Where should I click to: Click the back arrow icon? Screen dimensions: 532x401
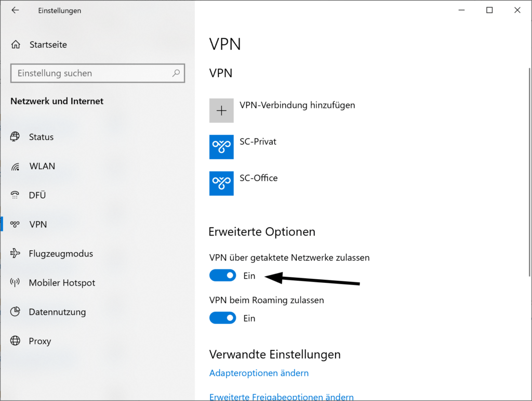[15, 10]
